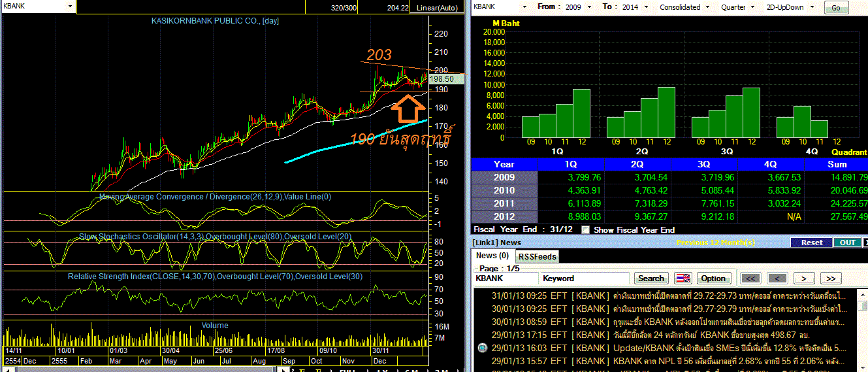Click the Year column header
This screenshot has width=868, height=372.
pyautogui.click(x=504, y=164)
